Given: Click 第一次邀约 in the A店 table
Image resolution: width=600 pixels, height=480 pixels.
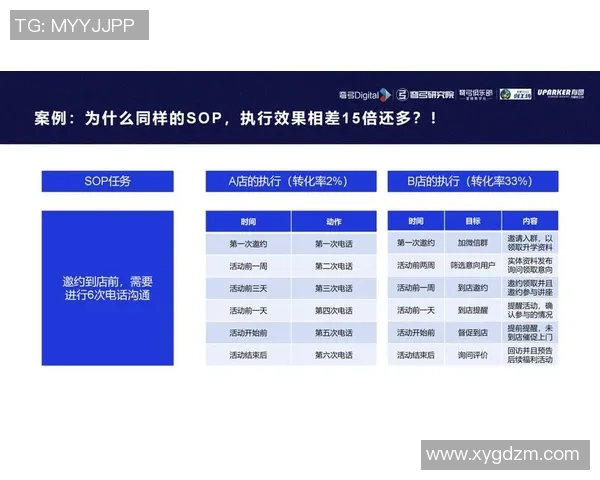Looking at the screenshot, I should point(248,244).
